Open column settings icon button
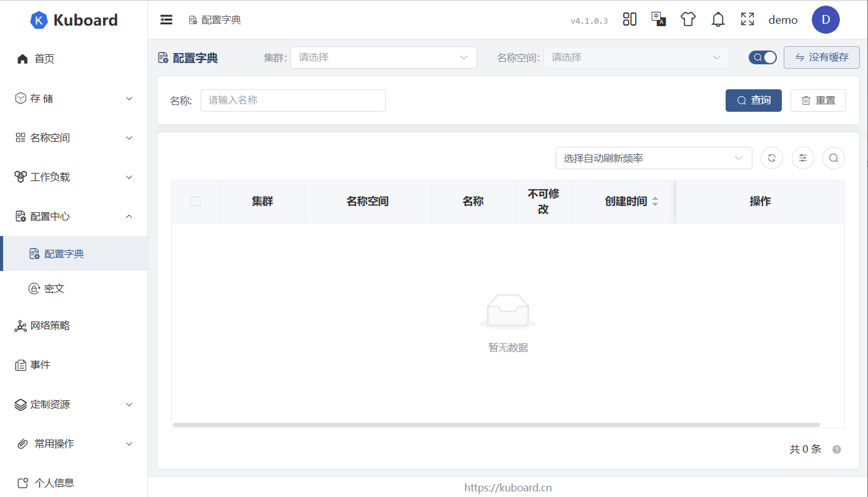 pyautogui.click(x=803, y=158)
